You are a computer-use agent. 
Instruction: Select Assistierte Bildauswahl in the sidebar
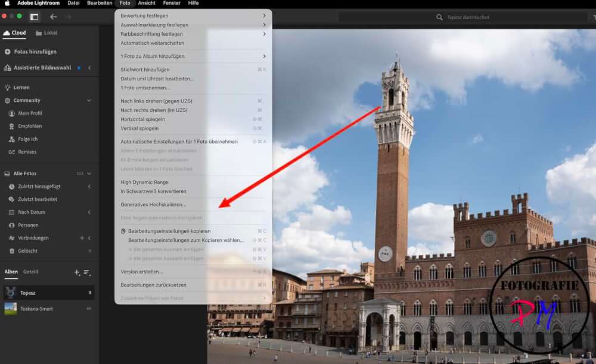click(x=41, y=67)
